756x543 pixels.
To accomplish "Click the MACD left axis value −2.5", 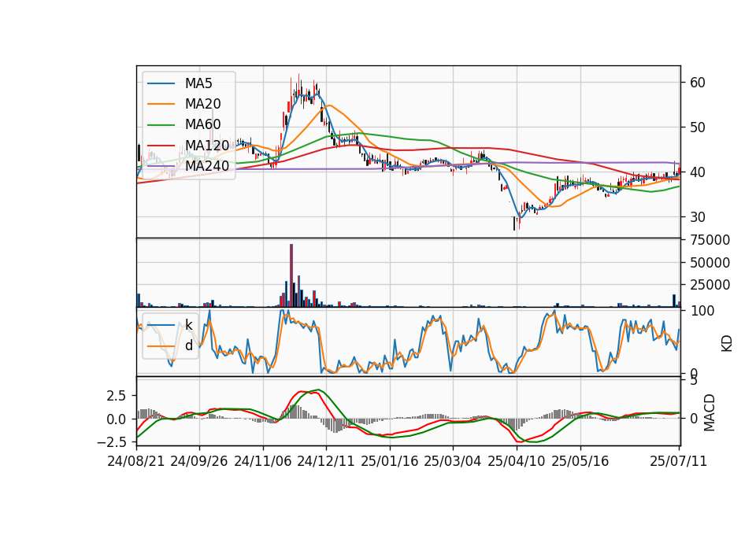I will [x=111, y=441].
